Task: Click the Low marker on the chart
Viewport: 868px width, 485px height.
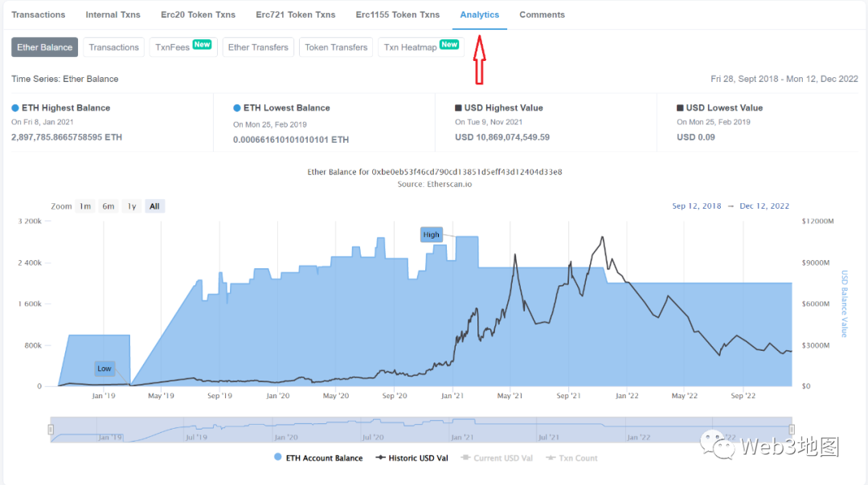Action: point(104,369)
